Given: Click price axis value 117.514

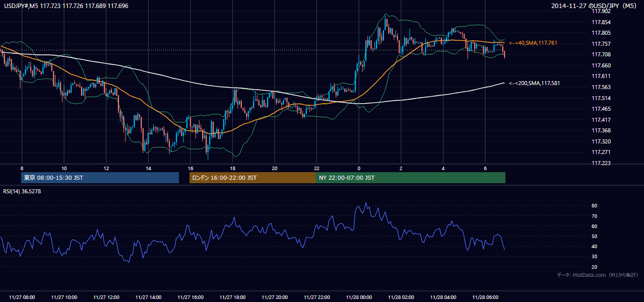Looking at the screenshot, I should tap(601, 98).
